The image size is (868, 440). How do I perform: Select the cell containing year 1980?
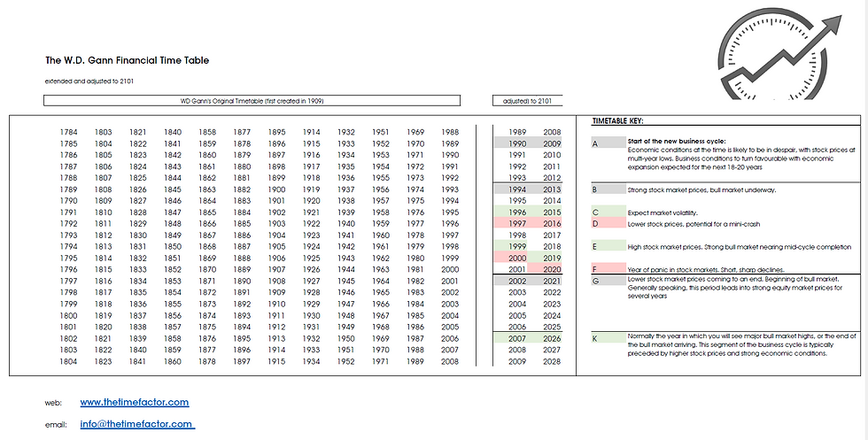415,258
